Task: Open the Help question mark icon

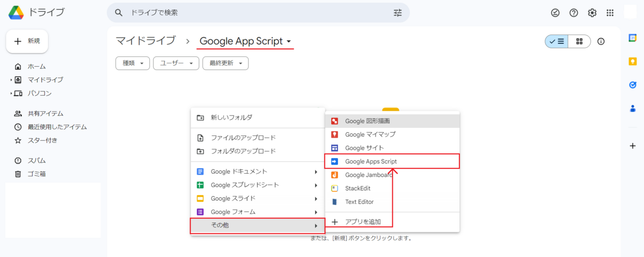Action: pos(574,12)
